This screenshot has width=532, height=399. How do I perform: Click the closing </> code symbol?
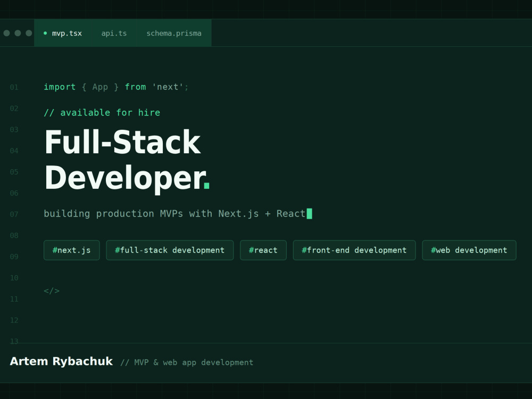[52, 291]
